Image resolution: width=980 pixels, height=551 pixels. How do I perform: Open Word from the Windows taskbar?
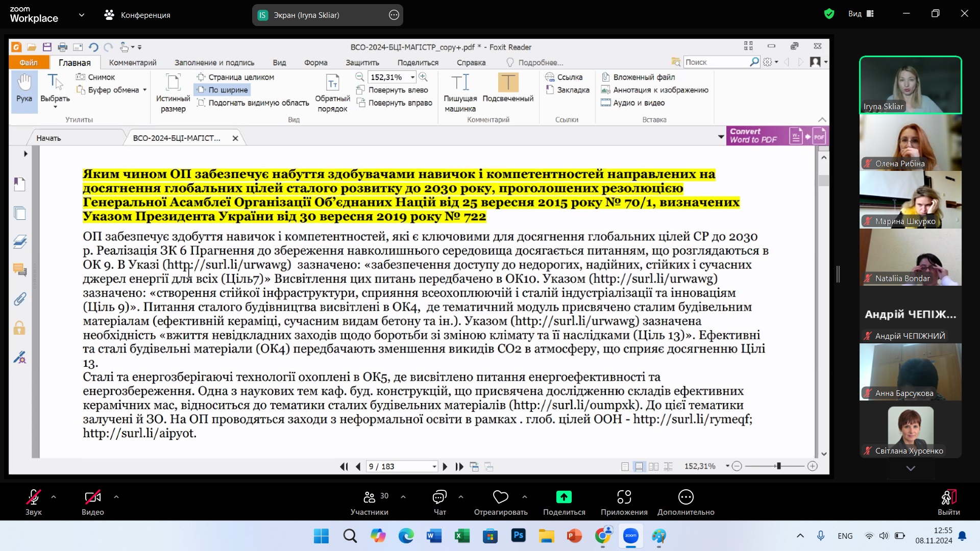[x=434, y=536]
